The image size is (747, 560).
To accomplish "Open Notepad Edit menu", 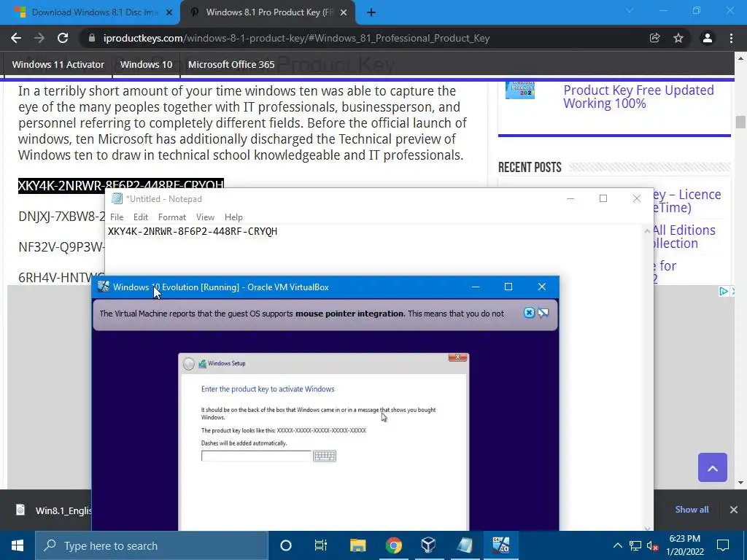I will pyautogui.click(x=141, y=217).
